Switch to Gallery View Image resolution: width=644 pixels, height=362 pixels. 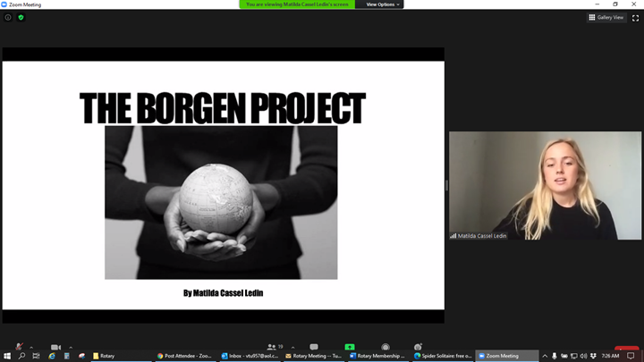tap(606, 17)
